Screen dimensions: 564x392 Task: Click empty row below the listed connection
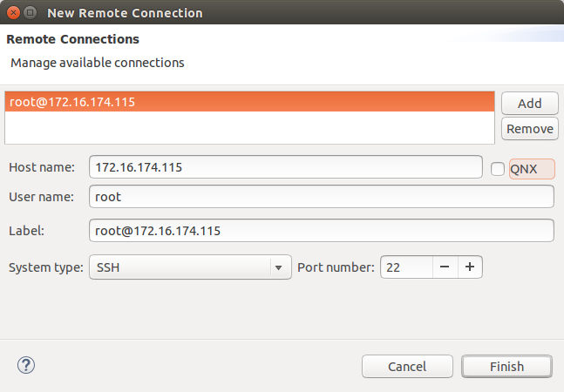tap(248, 127)
